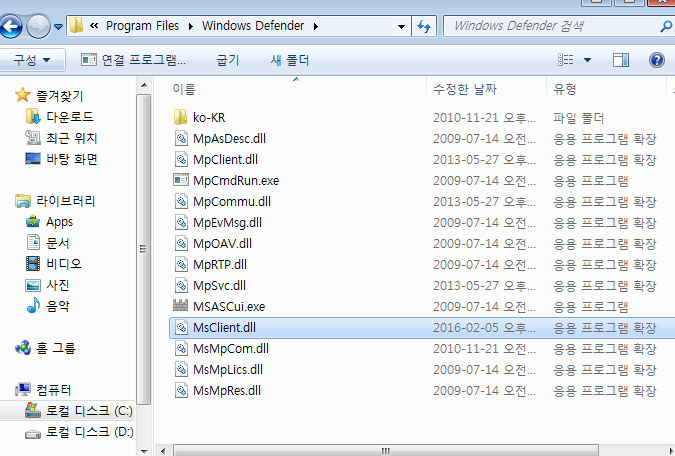Open recent locations dropdown beside navigation arrows
The width and height of the screenshot is (675, 456).
pos(59,27)
